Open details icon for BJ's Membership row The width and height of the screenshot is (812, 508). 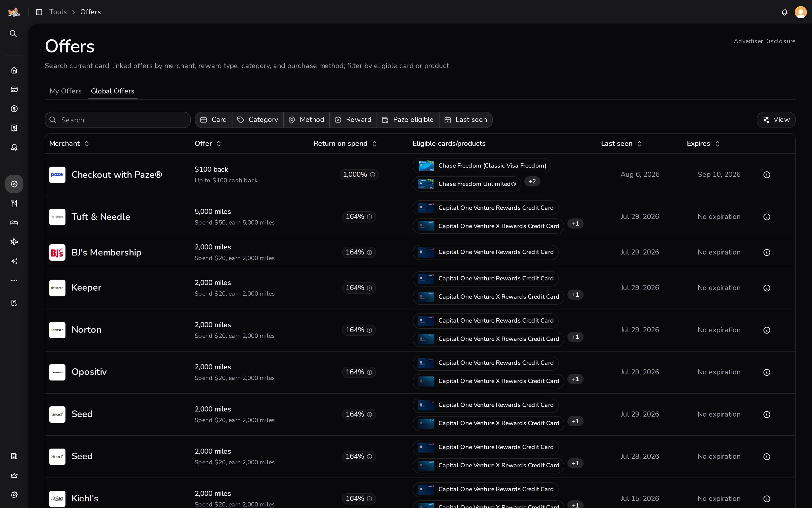(767, 253)
